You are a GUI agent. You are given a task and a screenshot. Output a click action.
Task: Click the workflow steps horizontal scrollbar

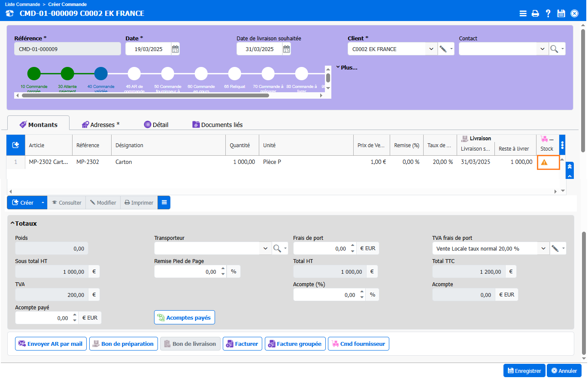(x=145, y=95)
